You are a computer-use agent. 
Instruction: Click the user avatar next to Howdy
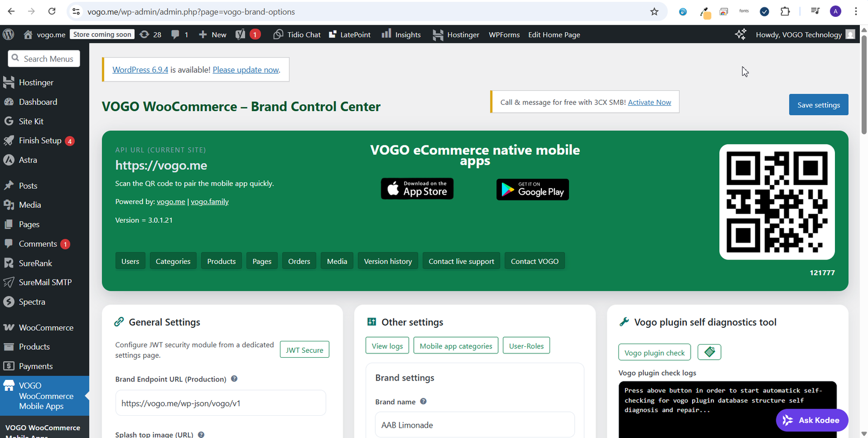(851, 34)
